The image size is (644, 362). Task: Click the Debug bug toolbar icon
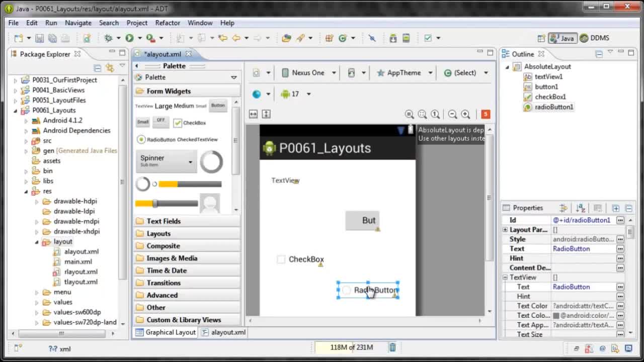coord(108,38)
